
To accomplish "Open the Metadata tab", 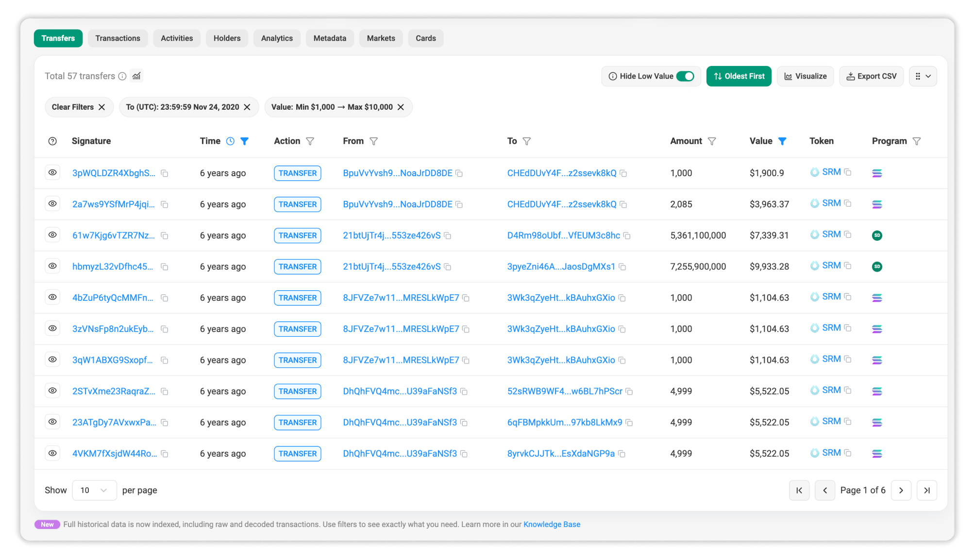I will click(330, 38).
